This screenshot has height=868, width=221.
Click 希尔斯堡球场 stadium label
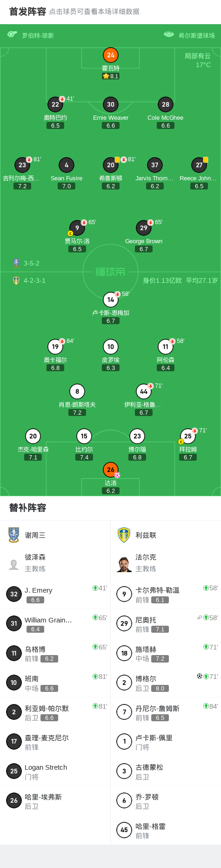tap(197, 35)
